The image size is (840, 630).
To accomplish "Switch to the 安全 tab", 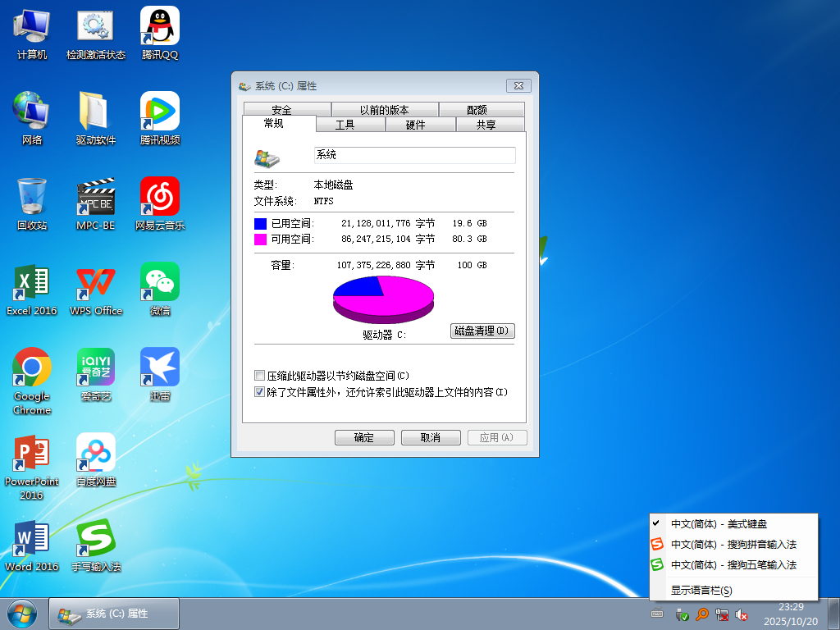I will pos(281,110).
